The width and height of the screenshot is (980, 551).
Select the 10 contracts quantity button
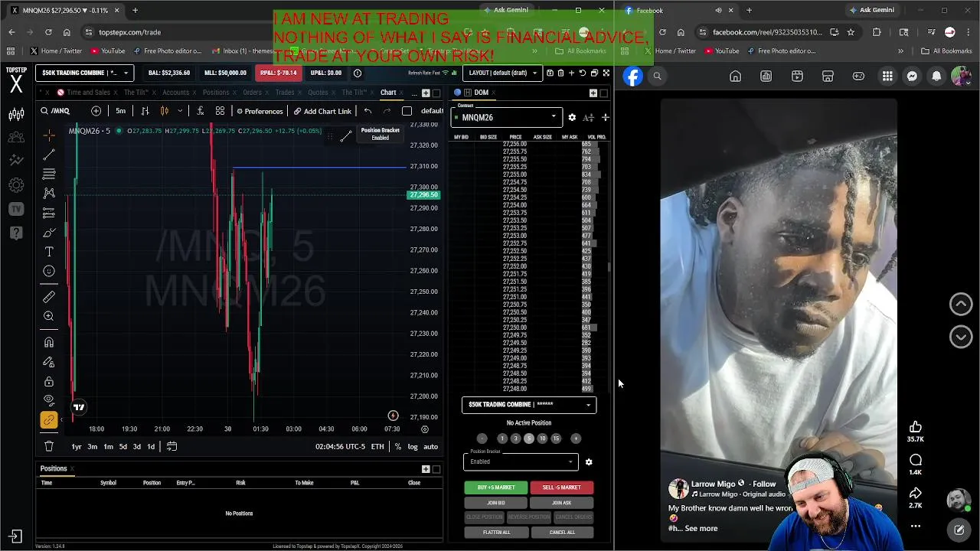coord(542,439)
